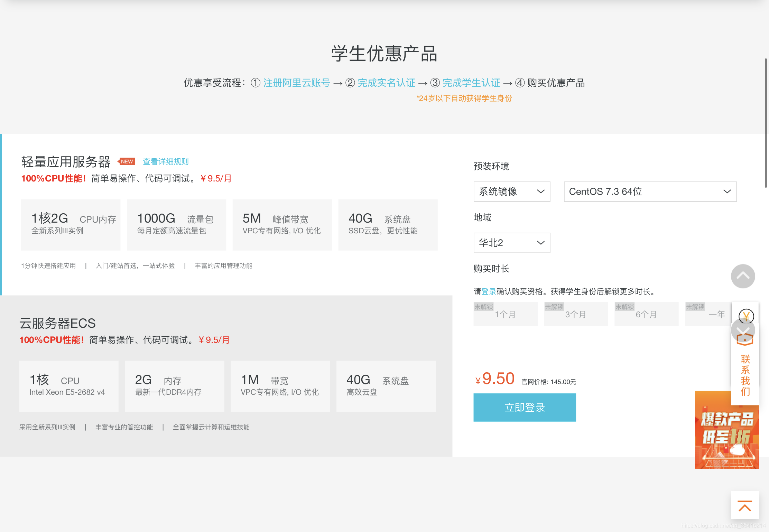
Task: Select the 一年 duration option
Action: pyautogui.click(x=708, y=314)
